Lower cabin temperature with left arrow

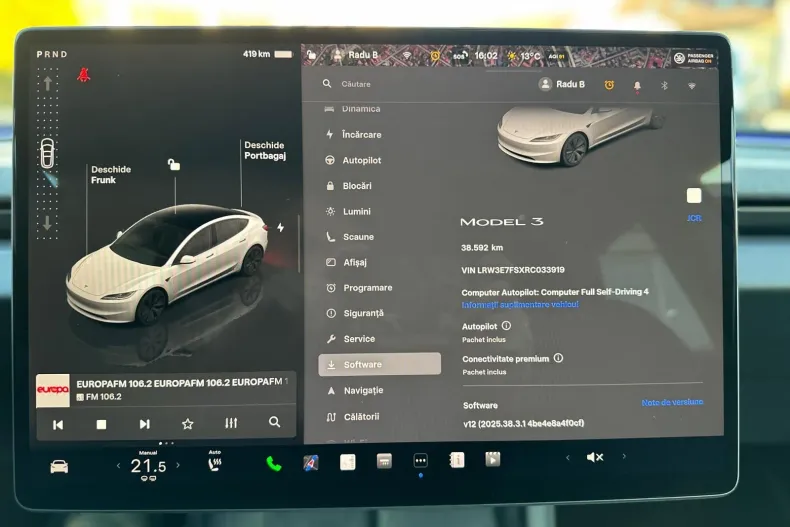pos(118,466)
